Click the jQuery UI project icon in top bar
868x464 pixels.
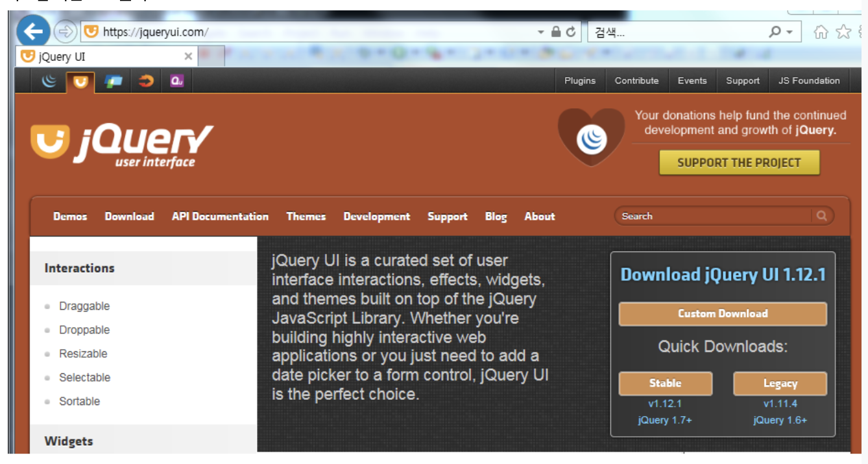pos(80,82)
